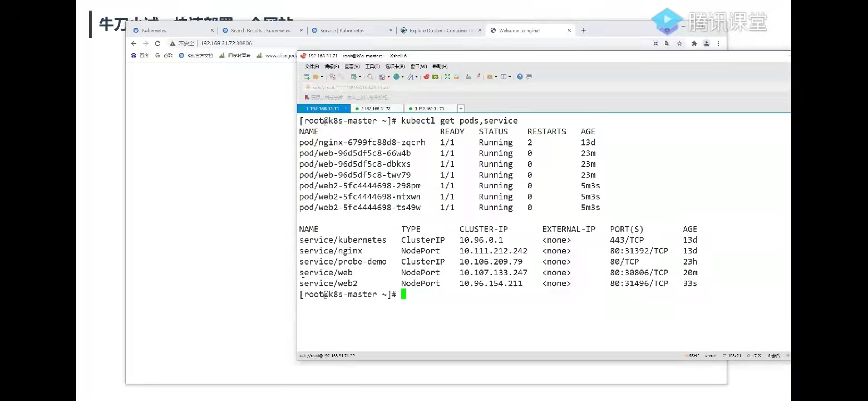Open the 谷歌 bookmark
This screenshot has height=401, width=868.
[x=164, y=56]
